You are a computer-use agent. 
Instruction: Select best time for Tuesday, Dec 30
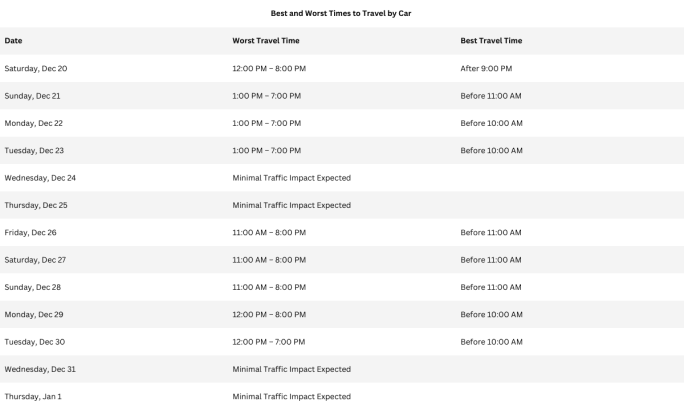pos(491,342)
